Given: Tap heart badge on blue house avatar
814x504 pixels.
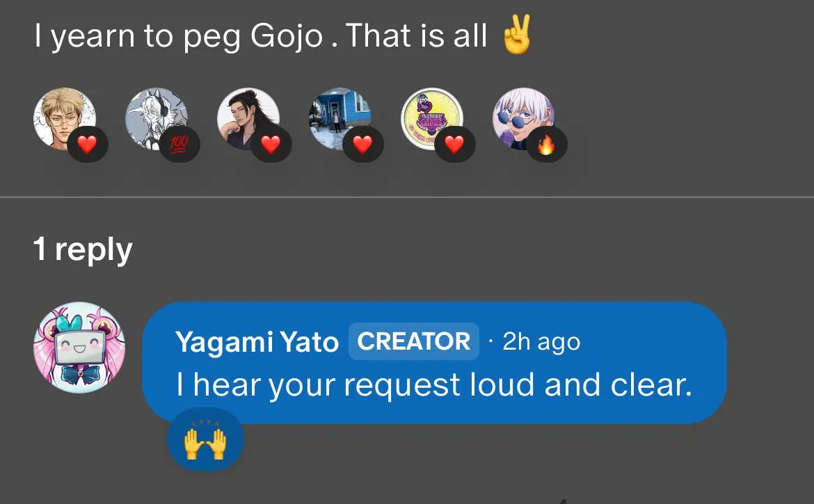Looking at the screenshot, I should coord(362,145).
